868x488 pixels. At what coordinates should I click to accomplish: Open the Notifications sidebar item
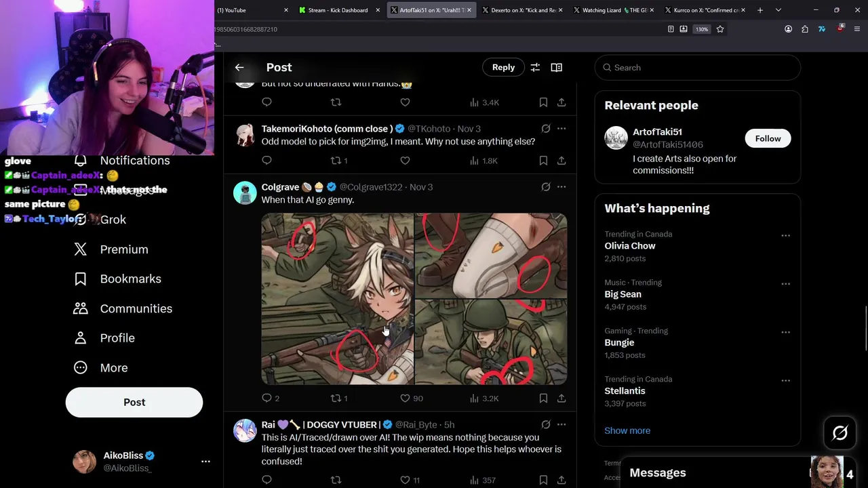pyautogui.click(x=122, y=161)
